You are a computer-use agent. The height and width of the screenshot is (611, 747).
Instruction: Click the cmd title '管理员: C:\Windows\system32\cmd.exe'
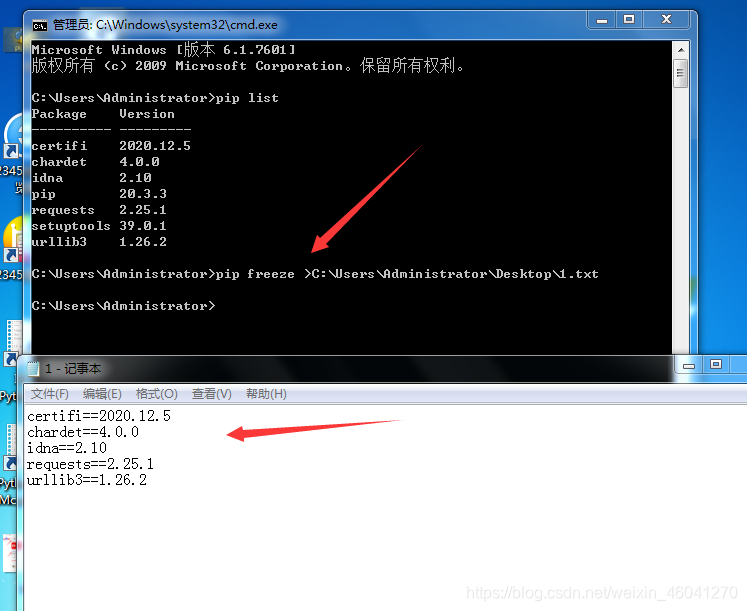coord(165,25)
